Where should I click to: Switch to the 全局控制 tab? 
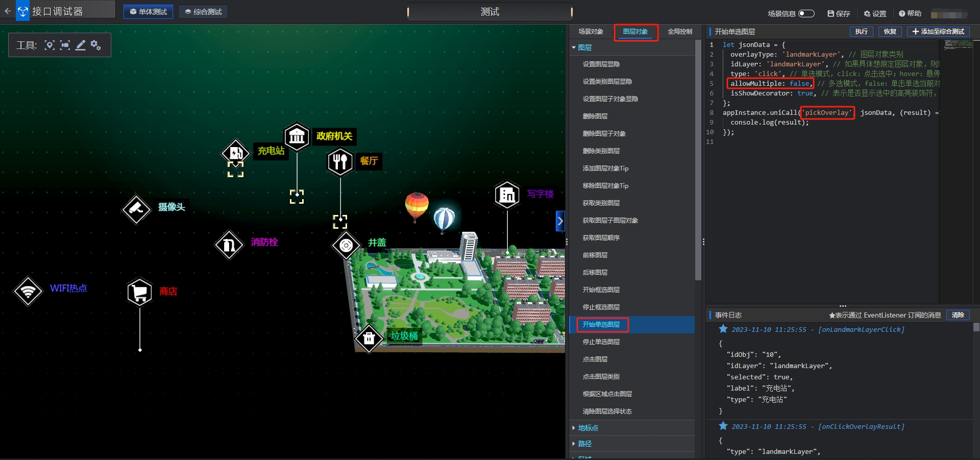coord(680,32)
